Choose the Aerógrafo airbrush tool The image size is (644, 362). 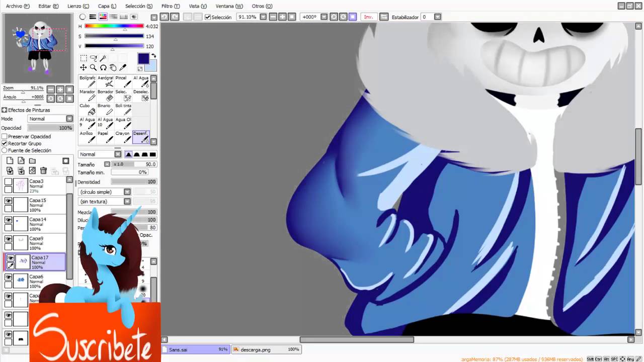(106, 81)
